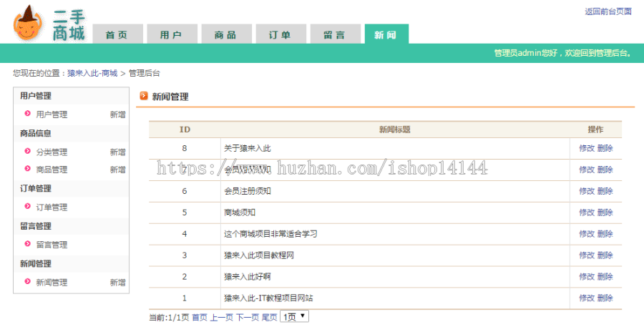Click 上一页 pagination link
644x332 pixels.
(x=222, y=317)
